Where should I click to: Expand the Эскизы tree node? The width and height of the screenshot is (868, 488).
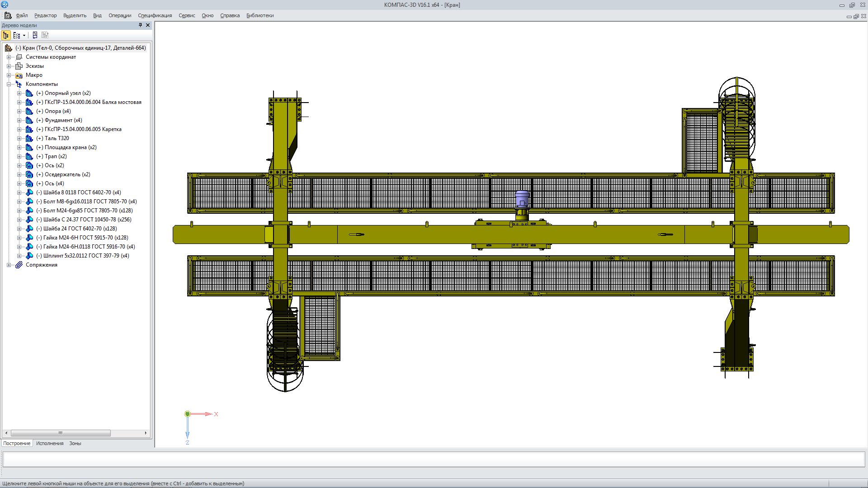9,66
